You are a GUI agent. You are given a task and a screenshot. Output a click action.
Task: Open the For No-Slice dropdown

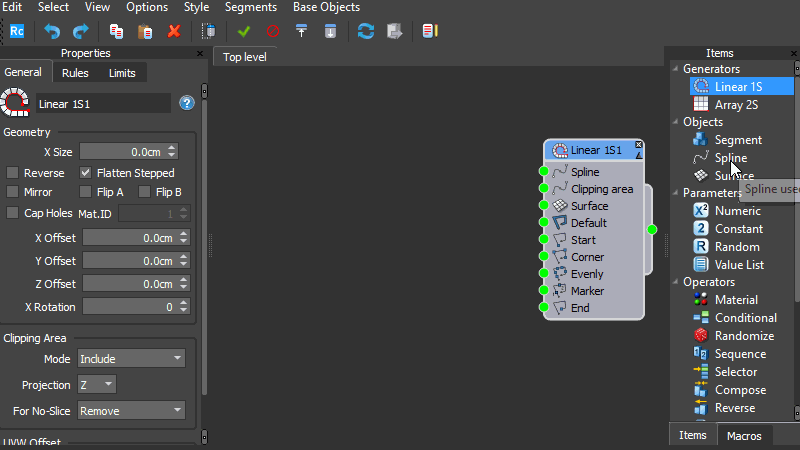click(x=131, y=410)
